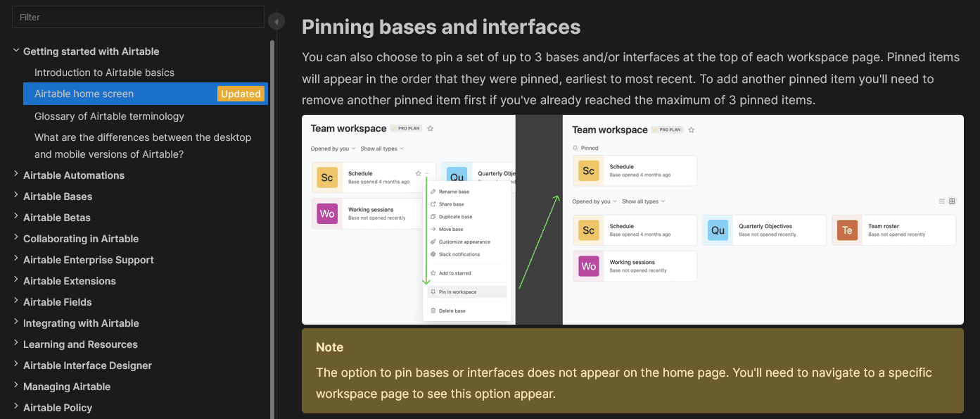Click the pinning bases screenshot image
980x419 pixels.
[x=632, y=220]
